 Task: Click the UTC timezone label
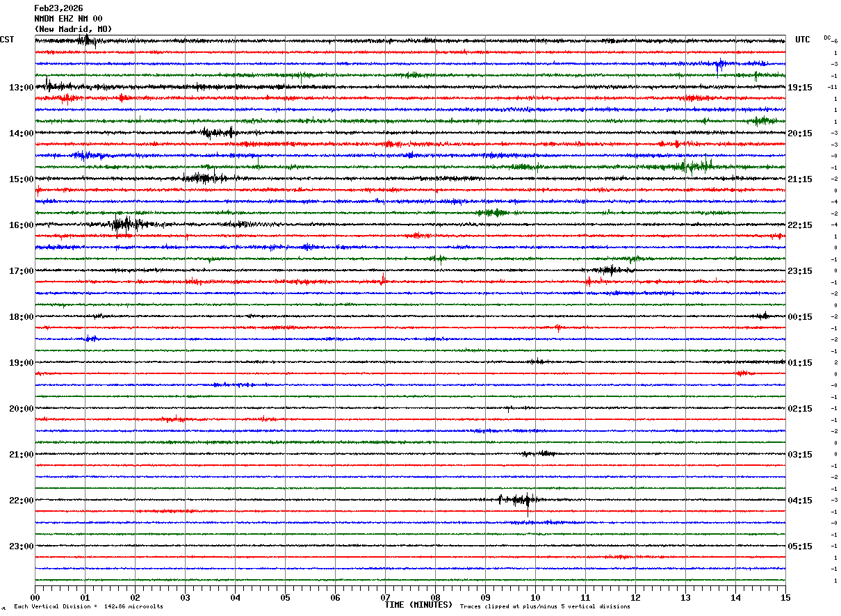(803, 40)
